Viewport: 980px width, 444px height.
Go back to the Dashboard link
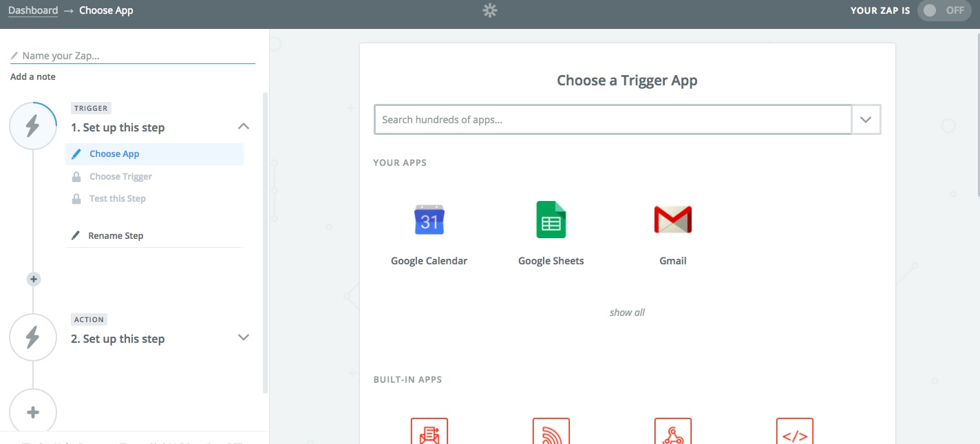tap(33, 10)
